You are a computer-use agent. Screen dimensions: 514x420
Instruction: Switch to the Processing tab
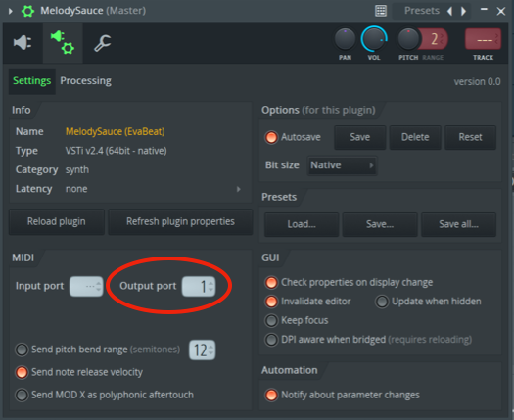85,80
